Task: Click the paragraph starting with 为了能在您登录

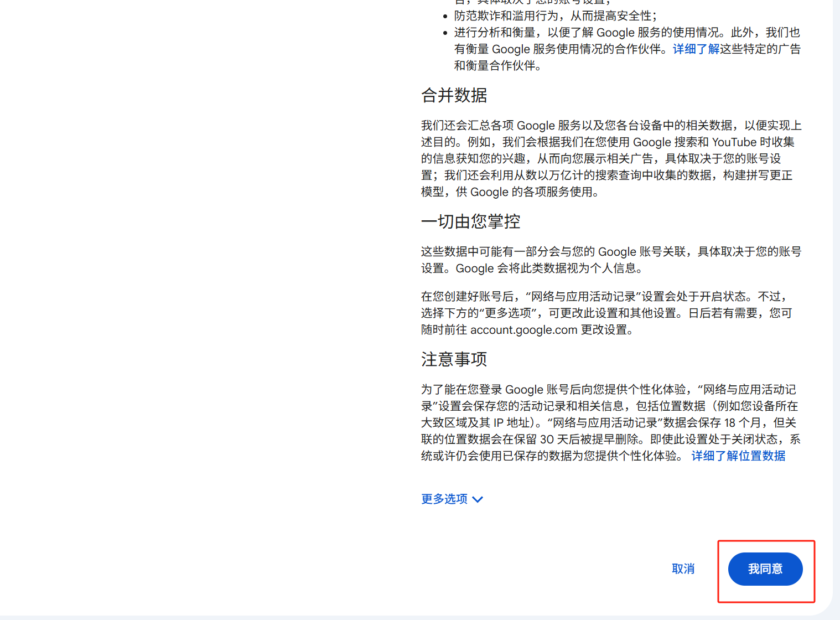Action: click(x=609, y=423)
